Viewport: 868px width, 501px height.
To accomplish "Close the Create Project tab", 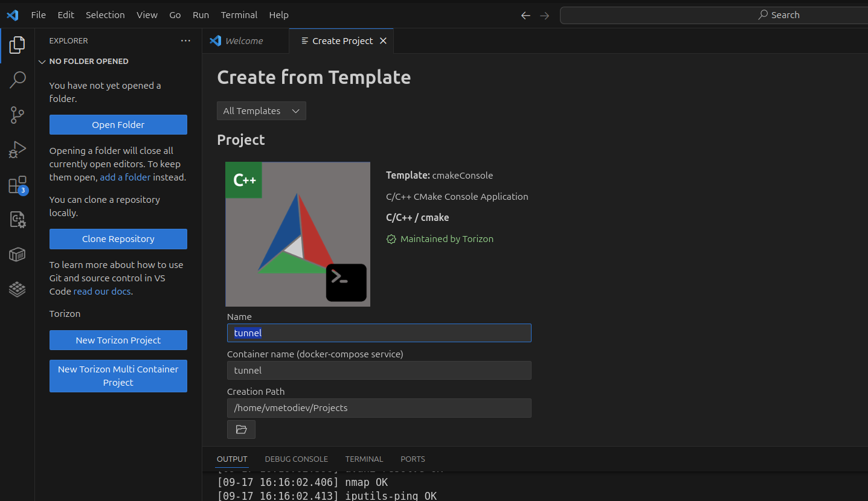I will (383, 41).
